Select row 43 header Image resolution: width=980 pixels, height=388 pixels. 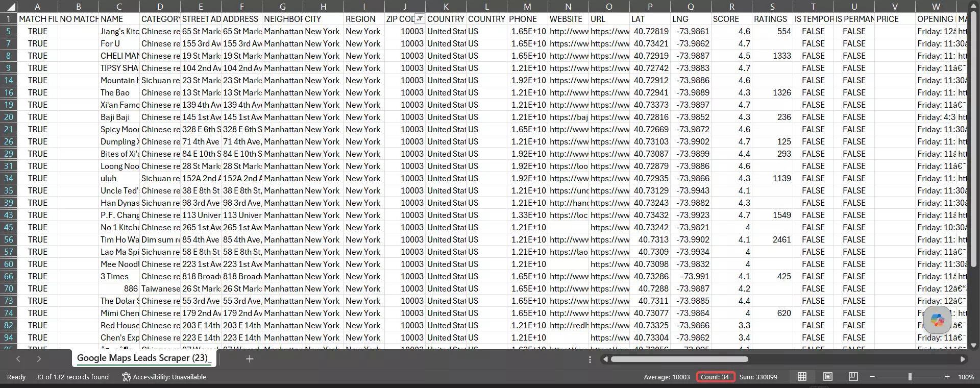pos(9,215)
